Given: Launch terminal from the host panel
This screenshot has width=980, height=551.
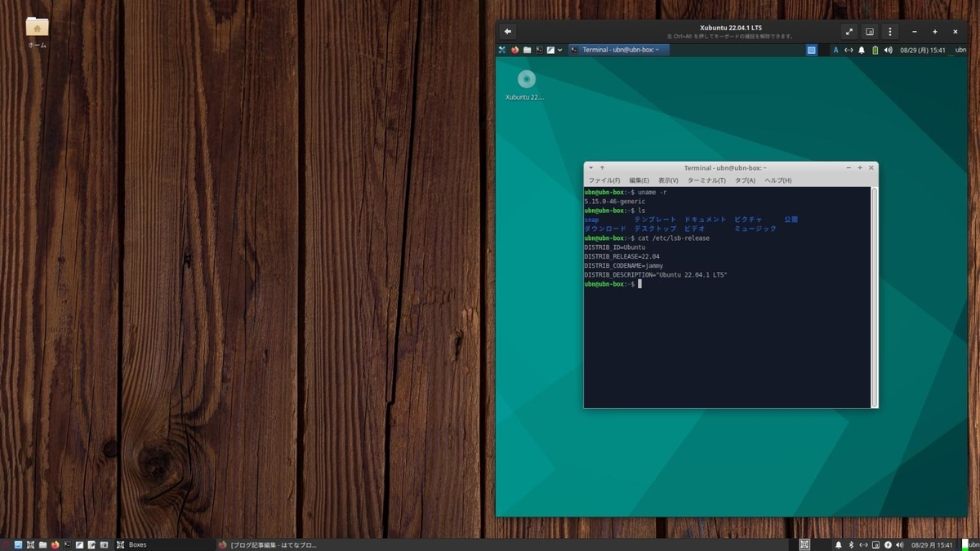Looking at the screenshot, I should 67,544.
